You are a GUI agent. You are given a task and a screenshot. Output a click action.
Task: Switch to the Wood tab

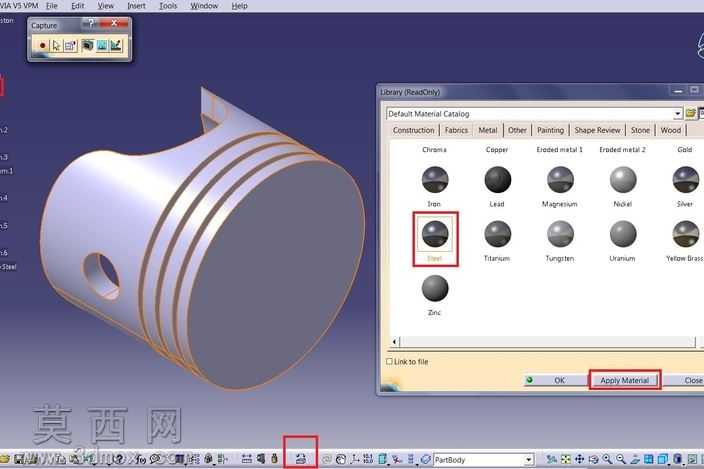[x=671, y=130]
